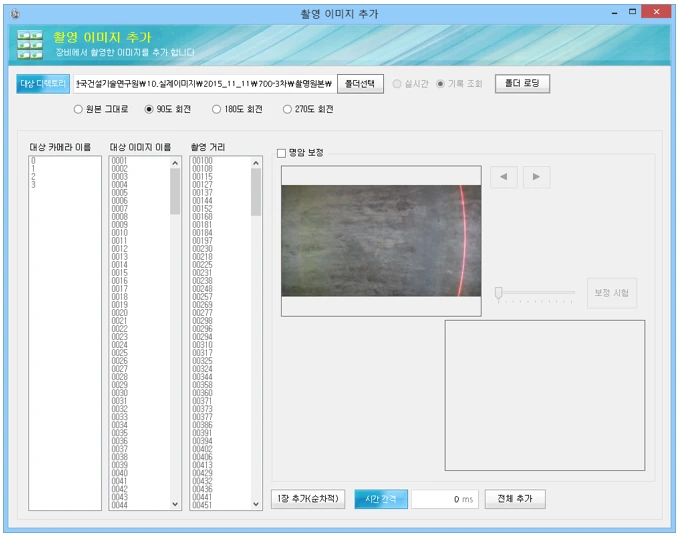Select distance 00277 in the distance list
This screenshot has width=681, height=537.
(221, 313)
